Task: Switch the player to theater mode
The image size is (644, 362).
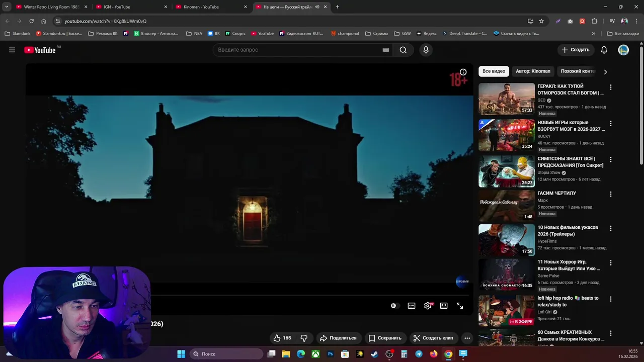Action: (x=444, y=306)
